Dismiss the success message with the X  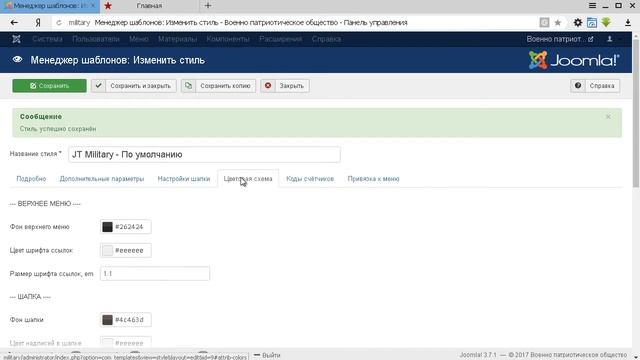(608, 117)
